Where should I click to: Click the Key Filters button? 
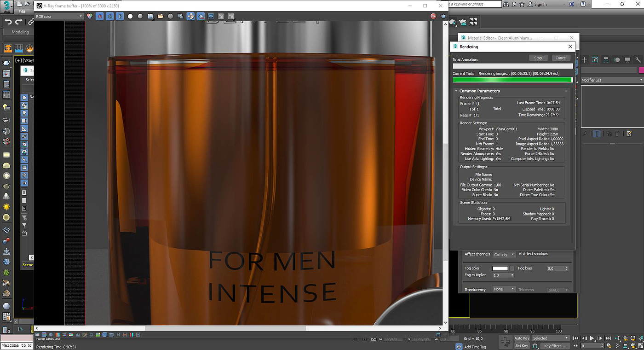point(554,346)
